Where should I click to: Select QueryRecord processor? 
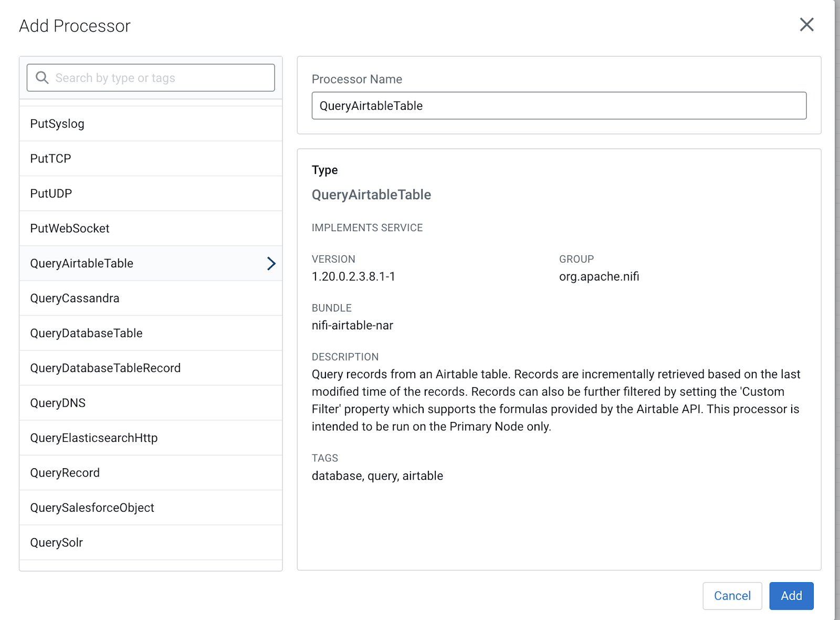tap(151, 473)
